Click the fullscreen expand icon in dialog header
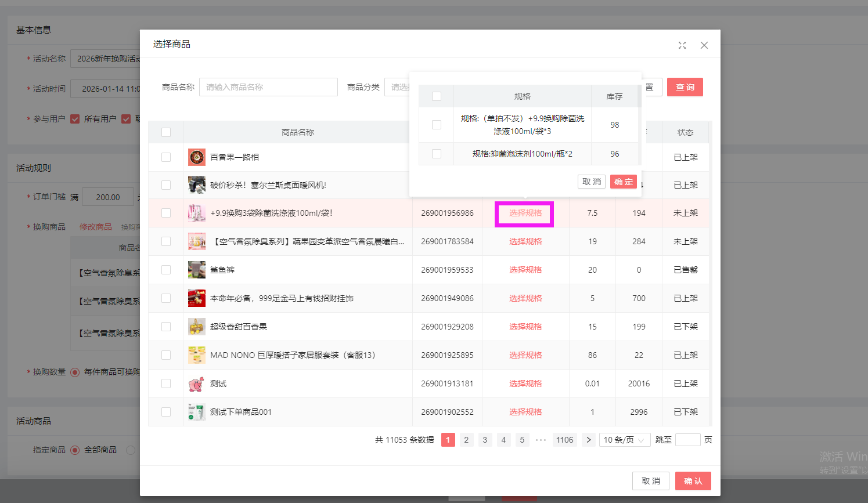 (x=682, y=45)
